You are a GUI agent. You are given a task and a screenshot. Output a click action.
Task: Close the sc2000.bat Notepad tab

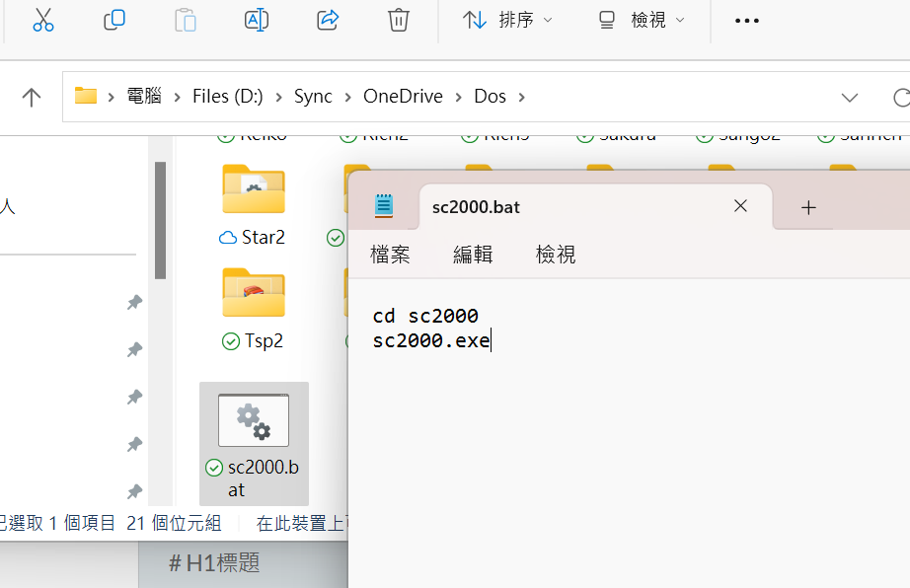(740, 206)
